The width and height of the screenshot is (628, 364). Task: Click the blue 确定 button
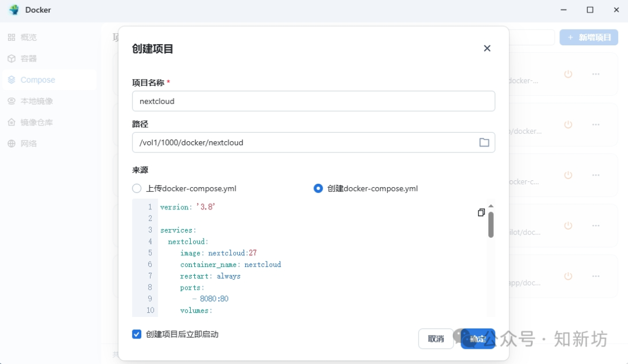(x=478, y=339)
